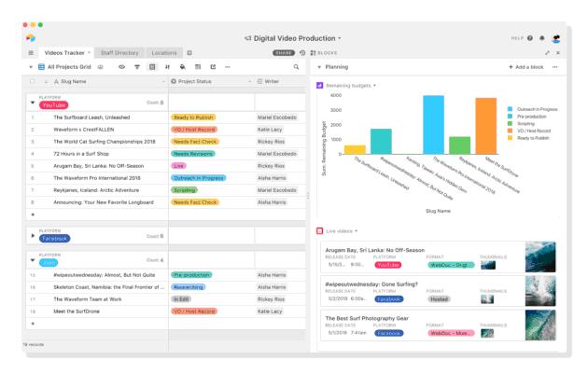Click 'Needs Revisions' status for 72 Hours row
Viewport: 588px width, 374px height.
point(193,154)
